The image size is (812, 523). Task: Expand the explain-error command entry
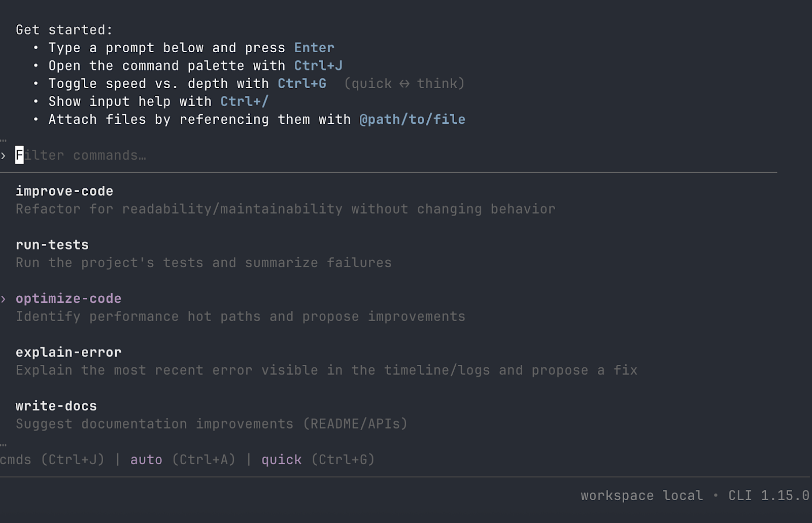point(69,352)
